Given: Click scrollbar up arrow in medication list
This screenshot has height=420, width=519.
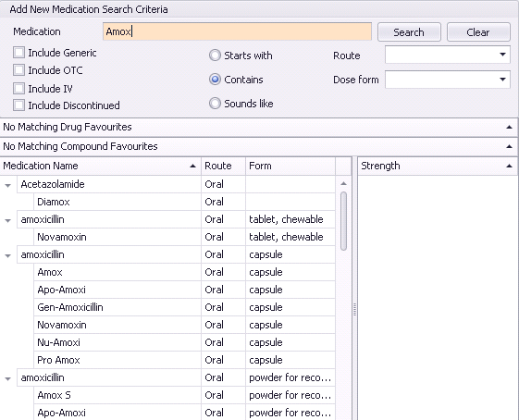Looking at the screenshot, I should [343, 183].
